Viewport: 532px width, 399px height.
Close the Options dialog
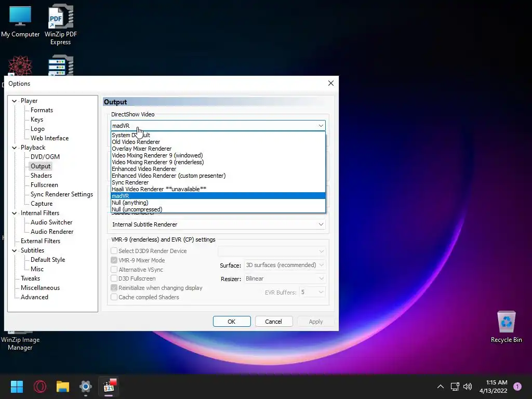pos(331,84)
